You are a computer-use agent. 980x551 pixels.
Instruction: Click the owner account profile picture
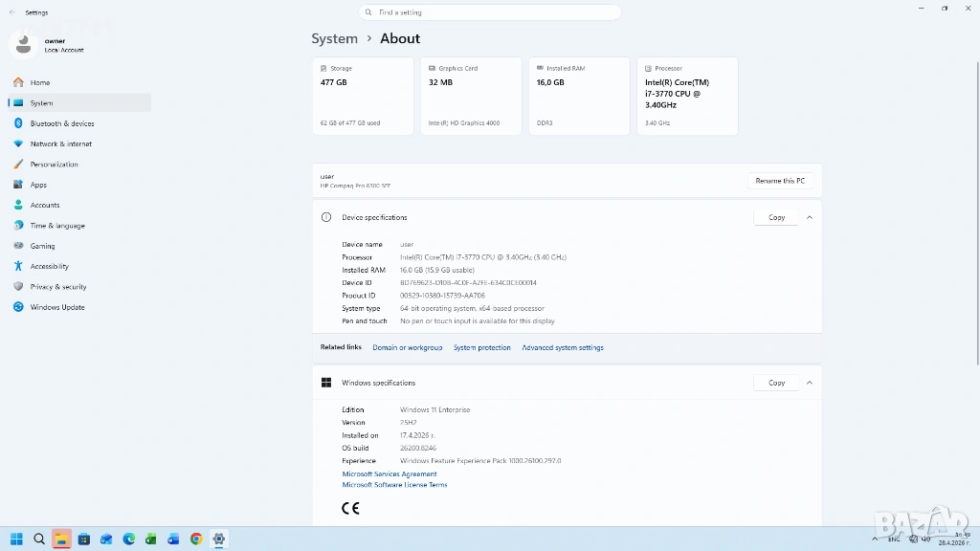[x=24, y=44]
